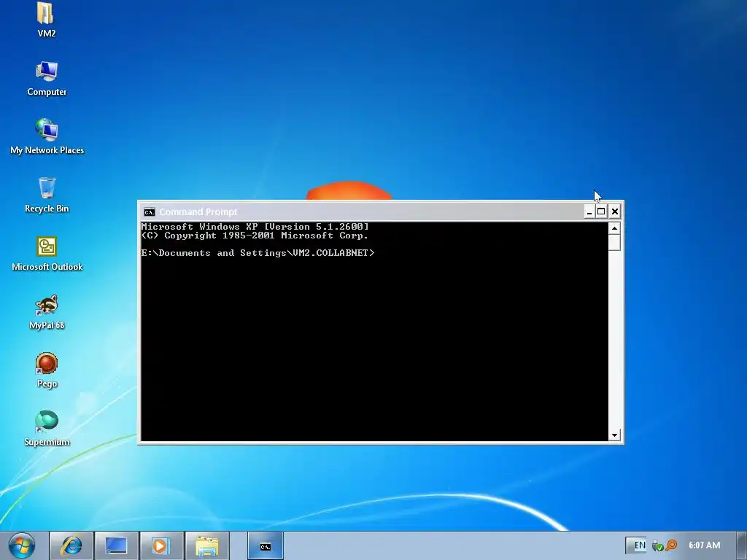The image size is (747, 560).
Task: Launch Internet Explorer from taskbar
Action: (71, 545)
